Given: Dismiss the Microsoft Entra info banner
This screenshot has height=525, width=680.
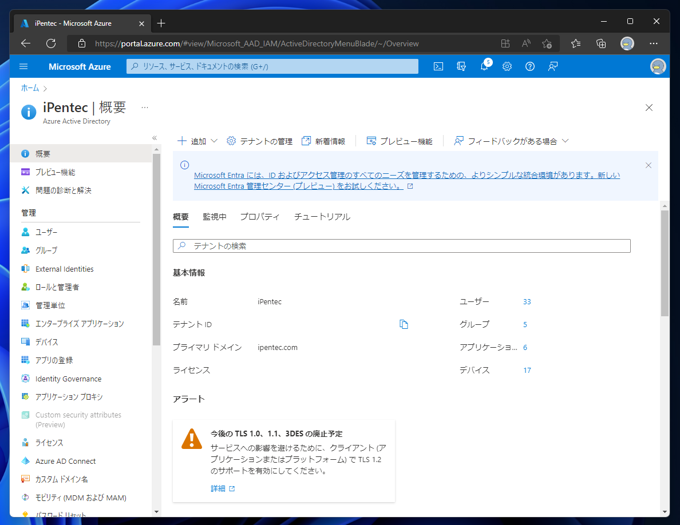Looking at the screenshot, I should (648, 165).
